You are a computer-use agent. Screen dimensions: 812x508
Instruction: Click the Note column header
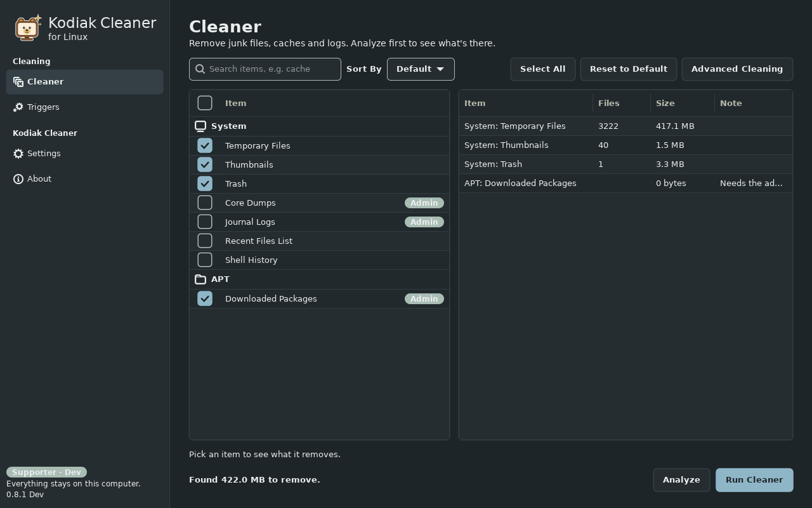click(753, 103)
